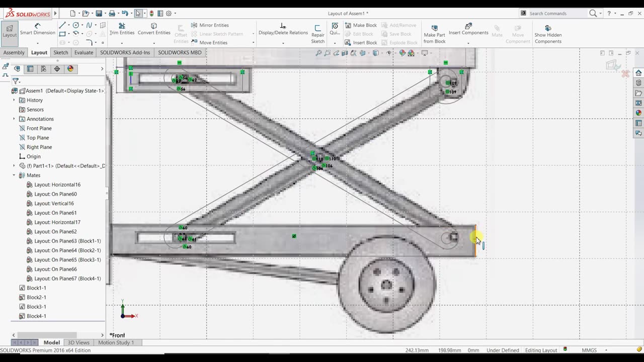The image size is (644, 362).
Task: Open the DisplayManager tab icon
Action: tap(70, 69)
